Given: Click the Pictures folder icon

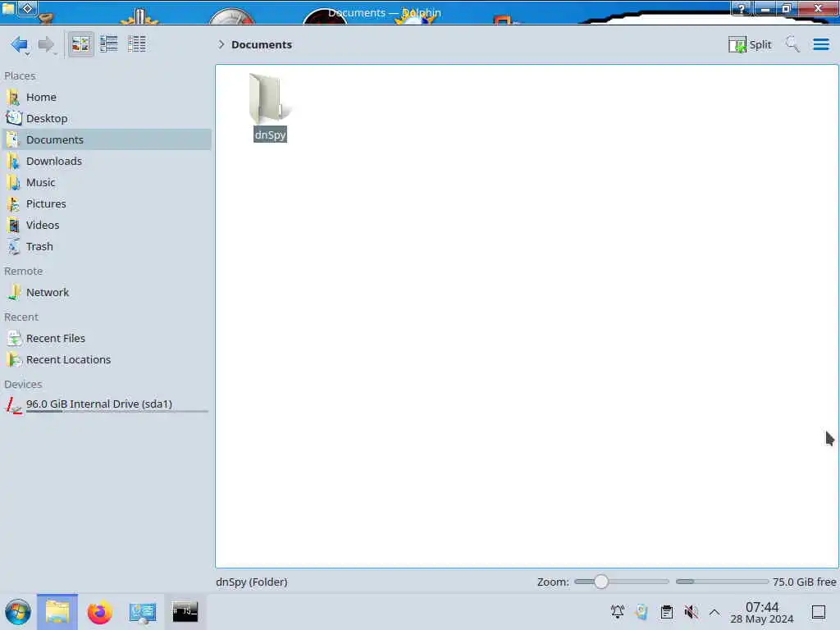Looking at the screenshot, I should 14,203.
